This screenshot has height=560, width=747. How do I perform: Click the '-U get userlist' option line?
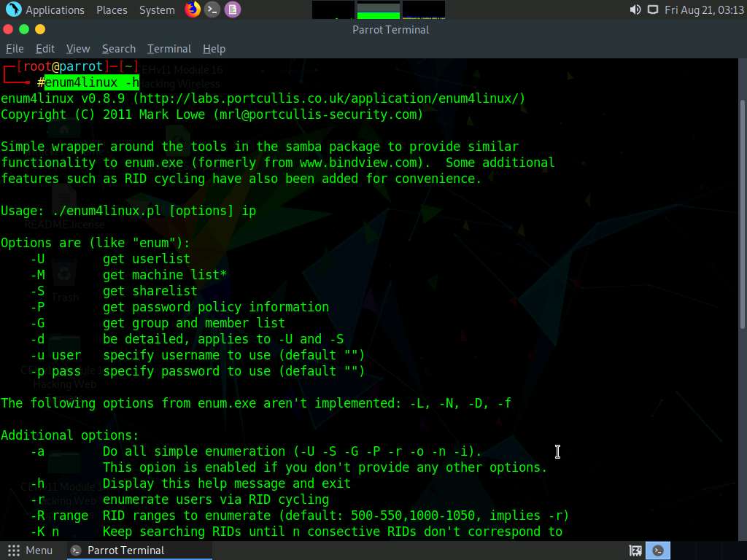point(111,259)
